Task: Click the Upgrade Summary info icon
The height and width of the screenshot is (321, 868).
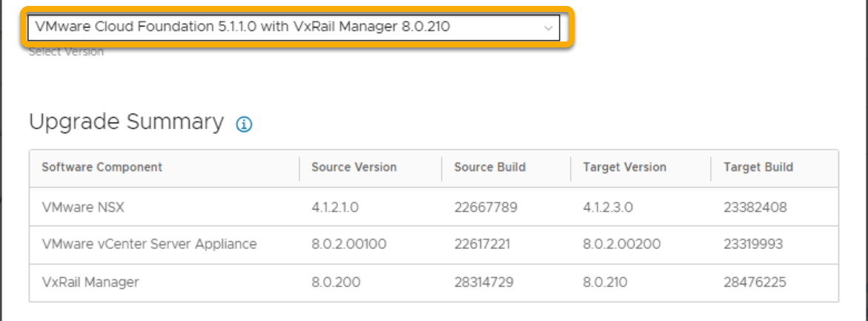Action: point(244,125)
